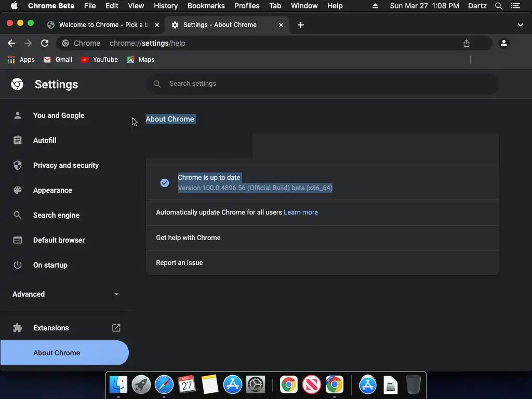Open System Preferences from the dock
The width and height of the screenshot is (532, 399).
[x=255, y=384]
